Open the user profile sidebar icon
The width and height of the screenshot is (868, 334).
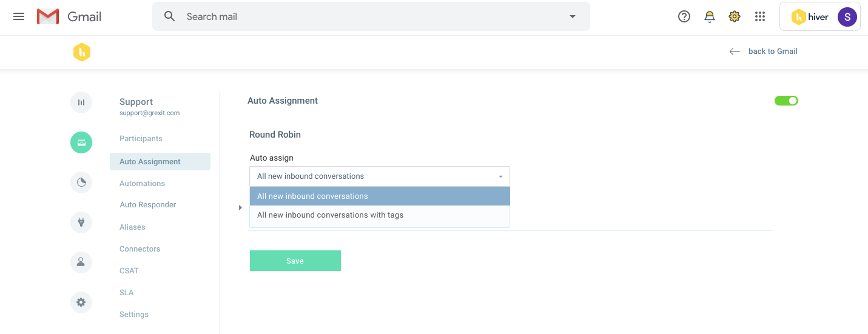click(81, 262)
